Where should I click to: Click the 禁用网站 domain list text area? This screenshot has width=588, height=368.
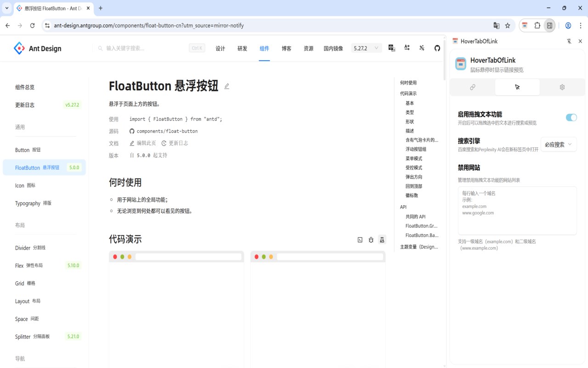click(x=517, y=211)
